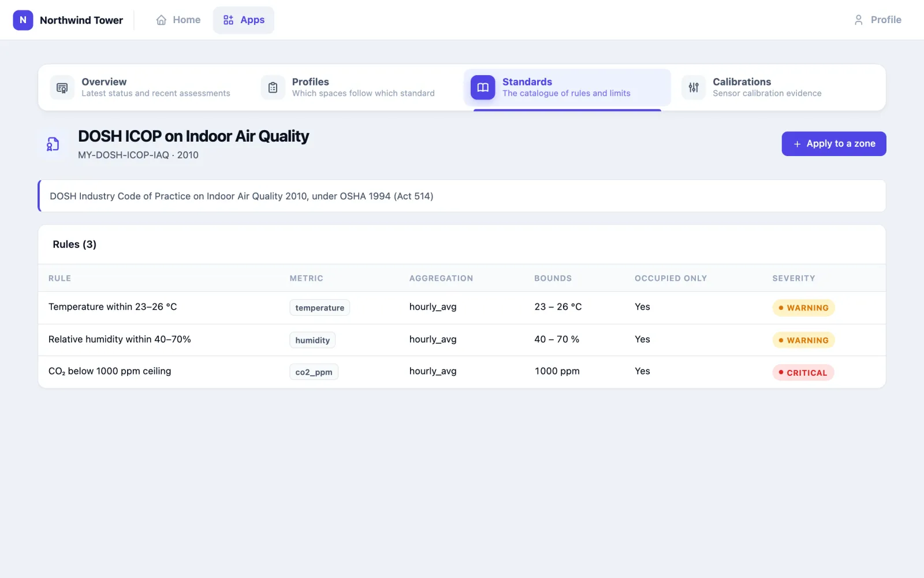Click the BOUNDS column header

click(x=553, y=278)
